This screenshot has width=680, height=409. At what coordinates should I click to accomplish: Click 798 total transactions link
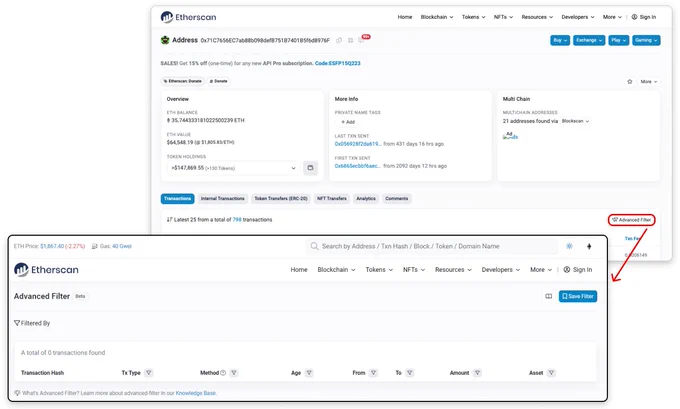coord(237,220)
